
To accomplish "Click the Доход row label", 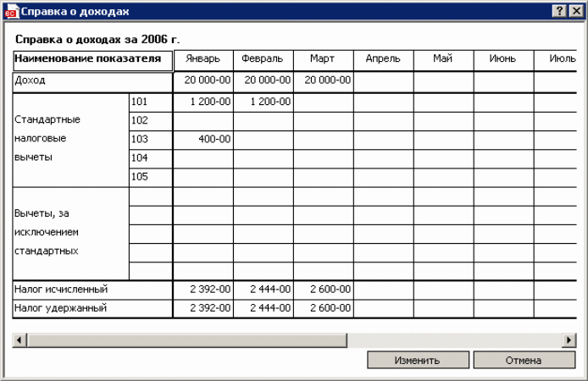I will point(92,82).
